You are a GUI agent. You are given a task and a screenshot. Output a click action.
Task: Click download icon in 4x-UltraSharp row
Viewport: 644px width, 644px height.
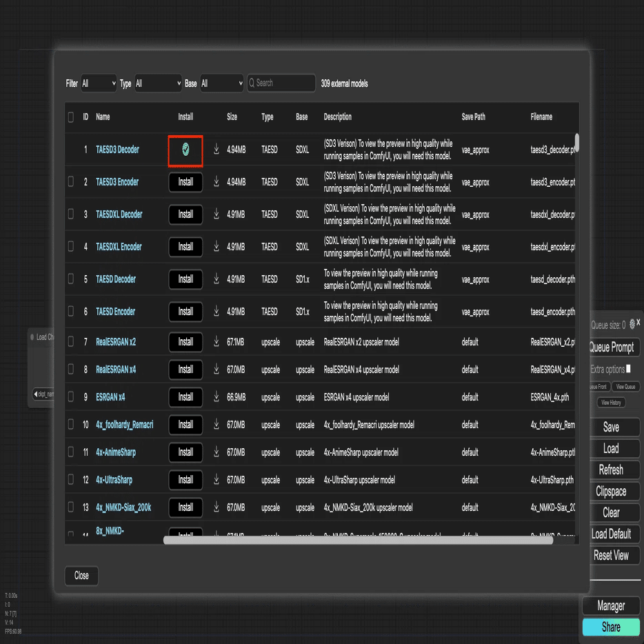click(217, 479)
